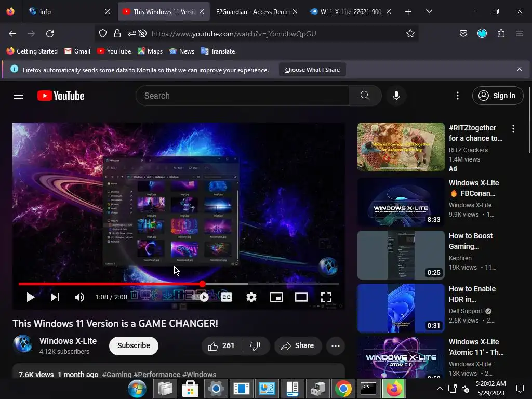Screen dimensions: 532x399
Task: Click Choose What I Share button
Action: (312, 70)
